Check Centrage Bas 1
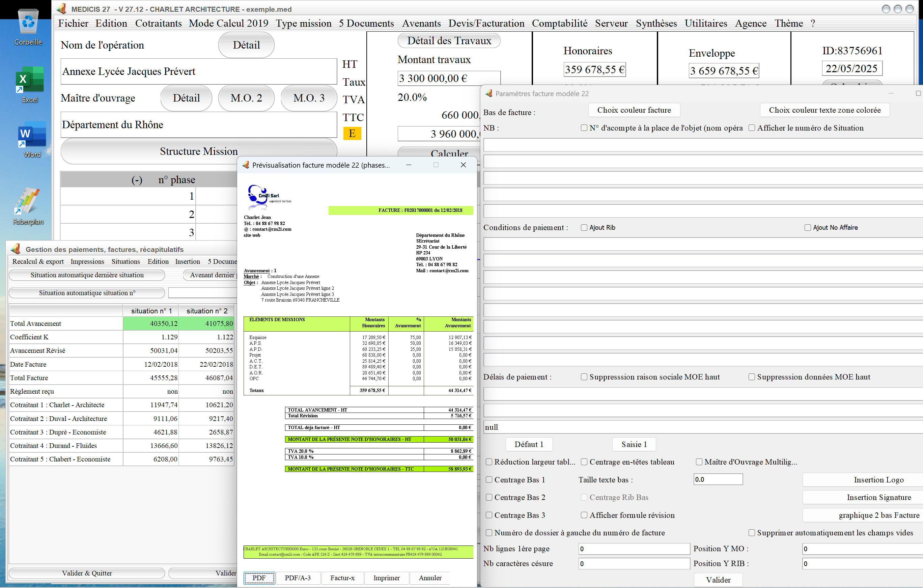923x588 pixels. (x=489, y=480)
